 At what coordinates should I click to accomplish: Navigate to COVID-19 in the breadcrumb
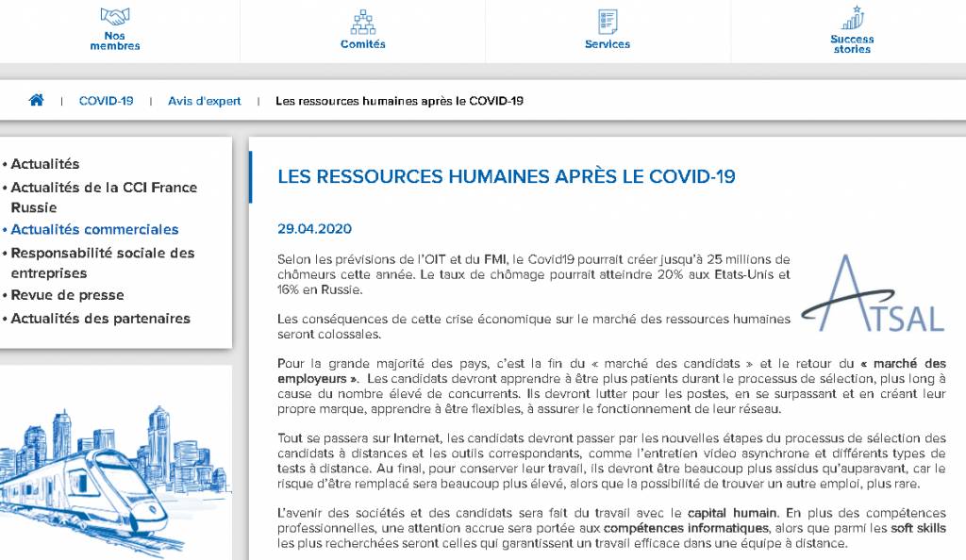tap(106, 101)
